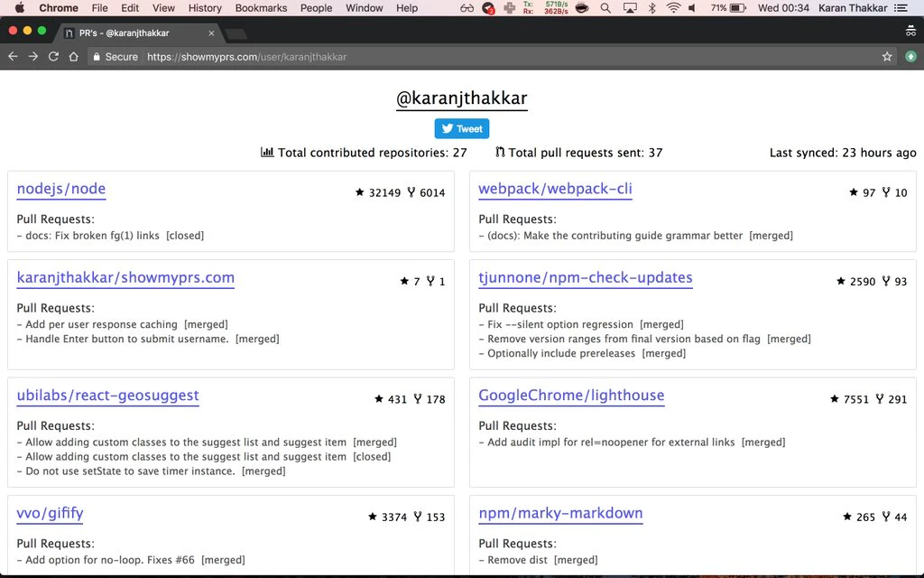Open the View menu
The width and height of the screenshot is (924, 578).
pyautogui.click(x=163, y=8)
